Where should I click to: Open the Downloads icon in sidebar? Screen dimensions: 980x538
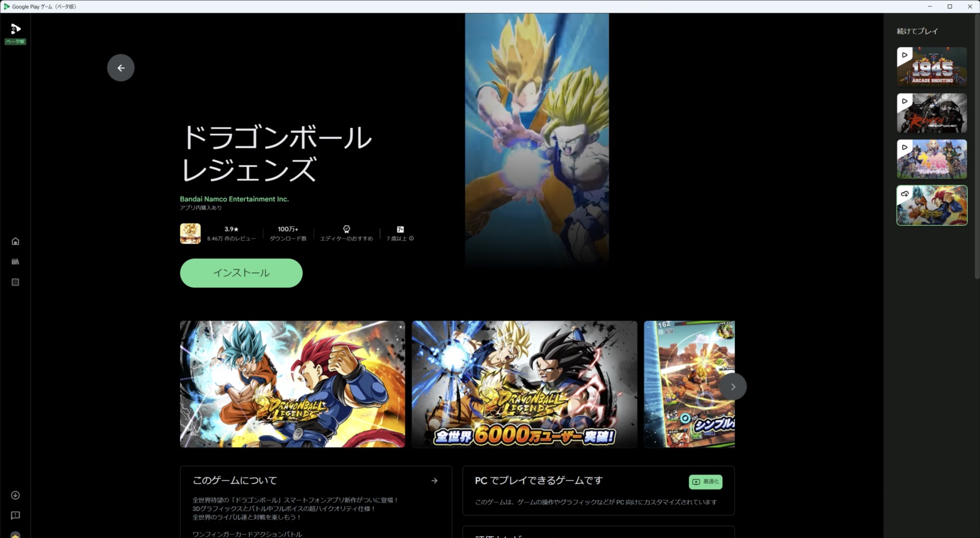coord(15,495)
